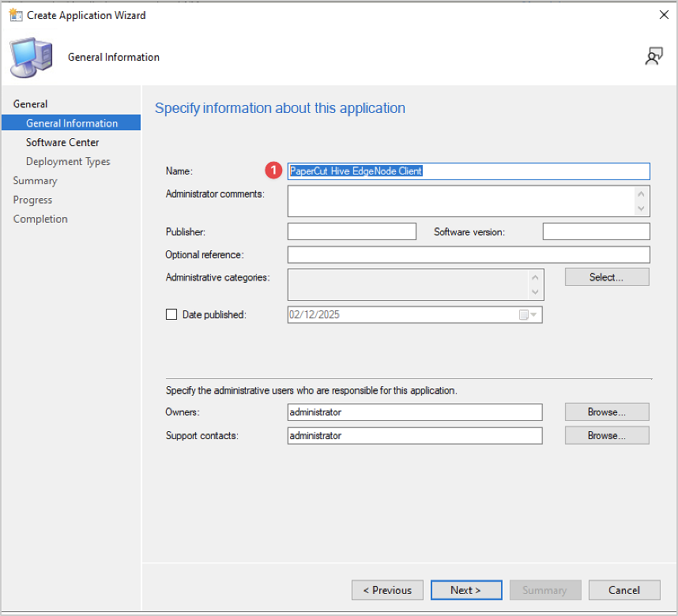Browse for application Owners

click(x=607, y=412)
